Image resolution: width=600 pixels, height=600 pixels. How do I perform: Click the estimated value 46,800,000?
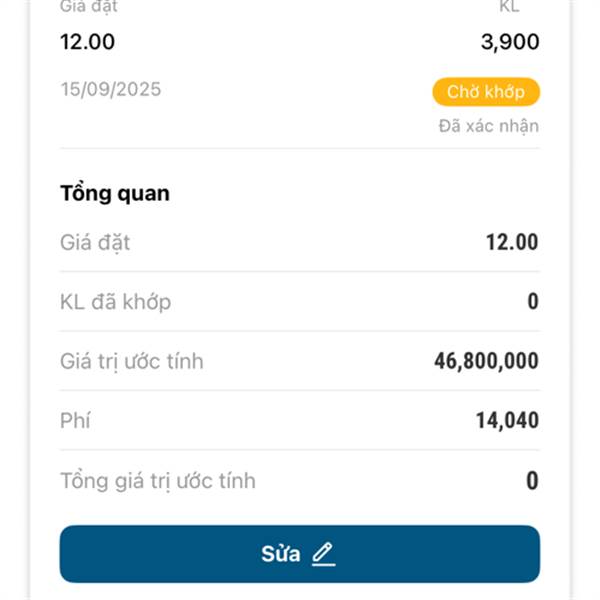coord(486,361)
